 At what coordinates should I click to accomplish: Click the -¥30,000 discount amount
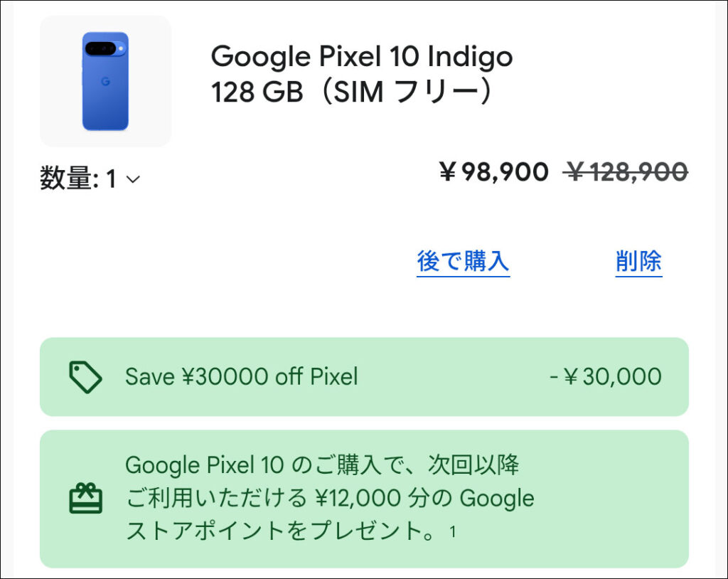(605, 376)
